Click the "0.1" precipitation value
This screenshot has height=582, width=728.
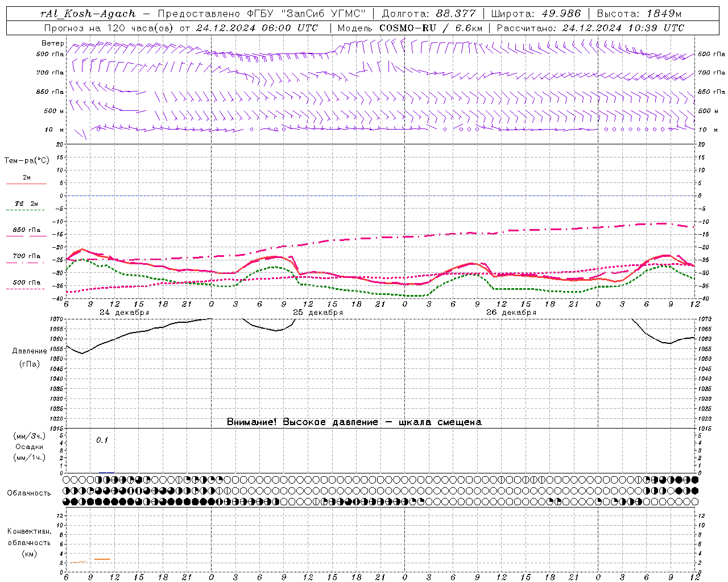tap(102, 440)
